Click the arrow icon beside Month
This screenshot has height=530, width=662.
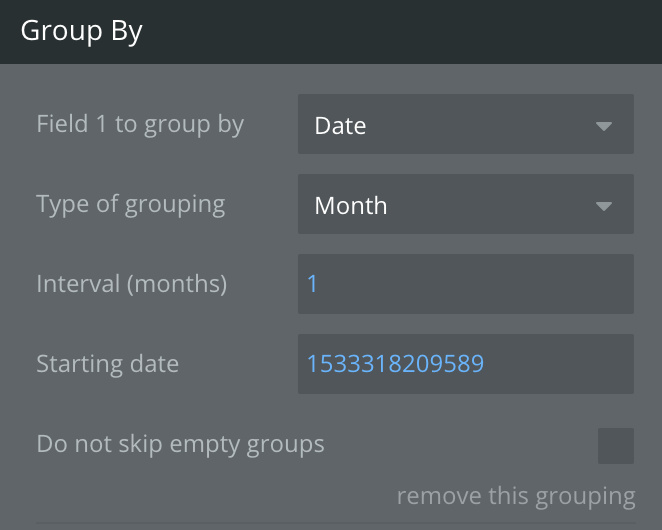coord(603,206)
